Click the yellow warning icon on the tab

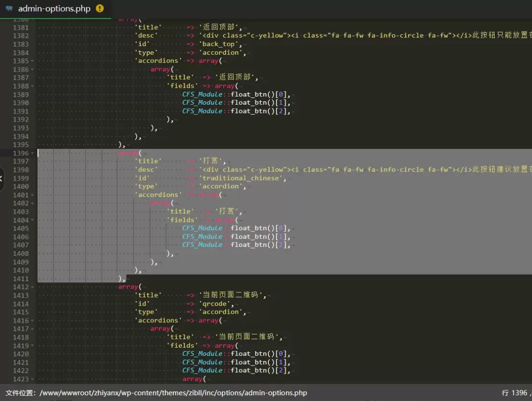(100, 9)
